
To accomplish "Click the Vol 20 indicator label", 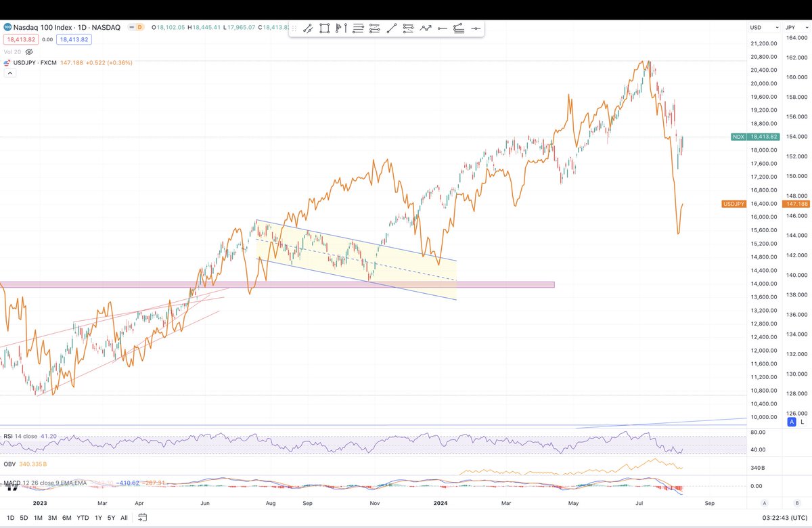I will point(12,51).
